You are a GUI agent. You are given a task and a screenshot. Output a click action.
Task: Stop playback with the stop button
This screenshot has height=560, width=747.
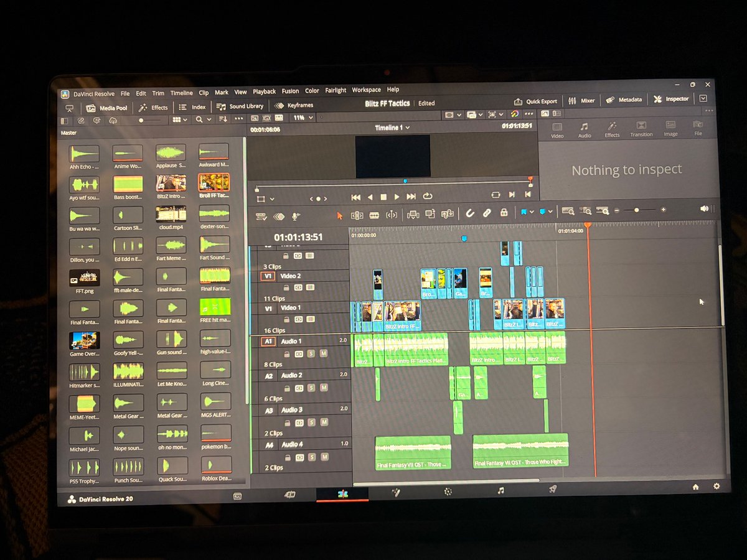(x=383, y=197)
